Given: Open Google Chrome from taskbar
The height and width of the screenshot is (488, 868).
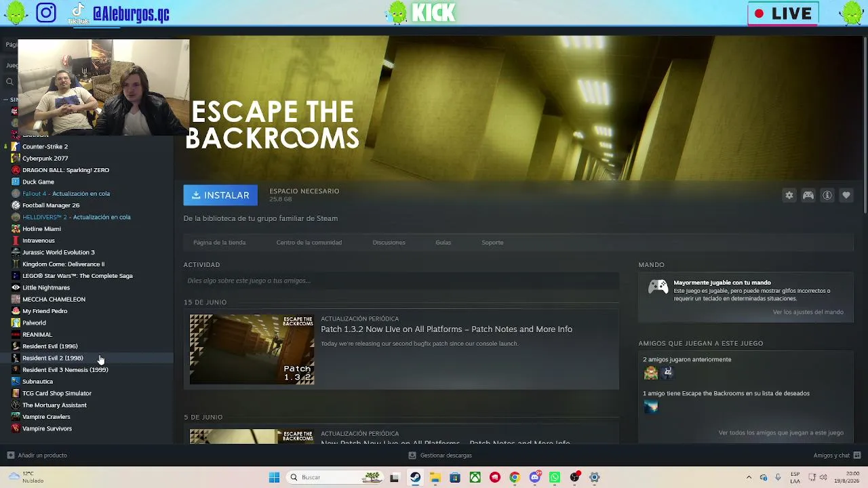Looking at the screenshot, I should coord(515,477).
